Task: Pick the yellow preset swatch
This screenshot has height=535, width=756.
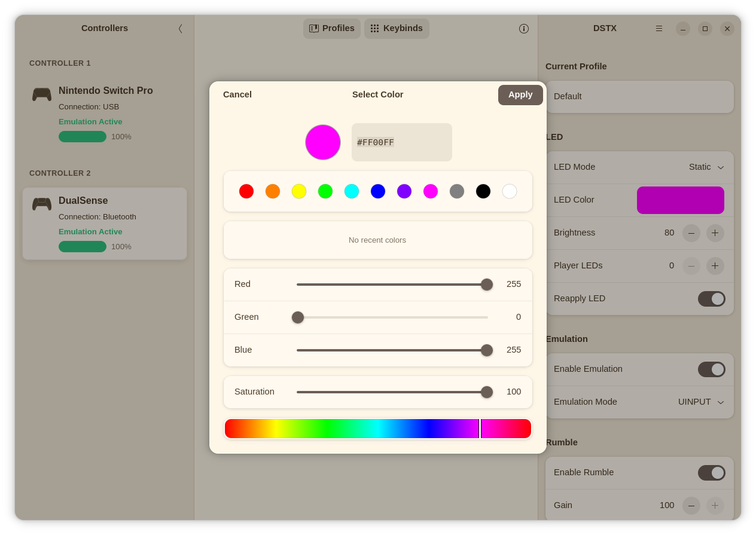Action: [299, 191]
